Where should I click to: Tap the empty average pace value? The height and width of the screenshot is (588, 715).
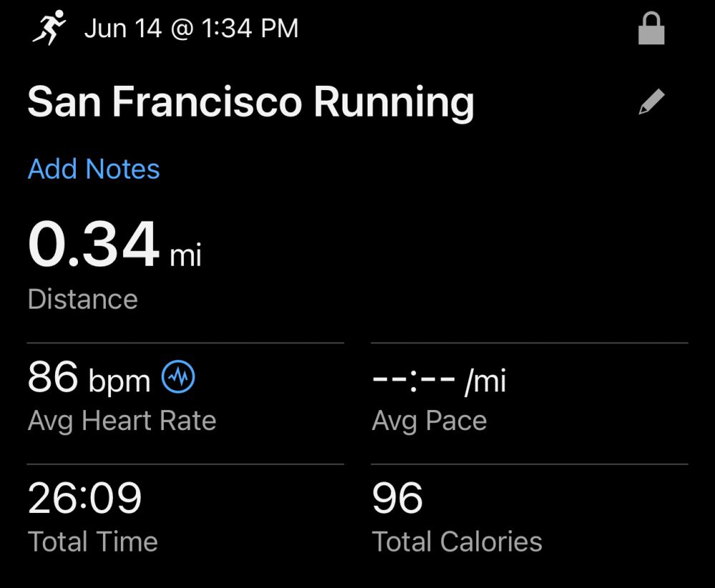[413, 379]
